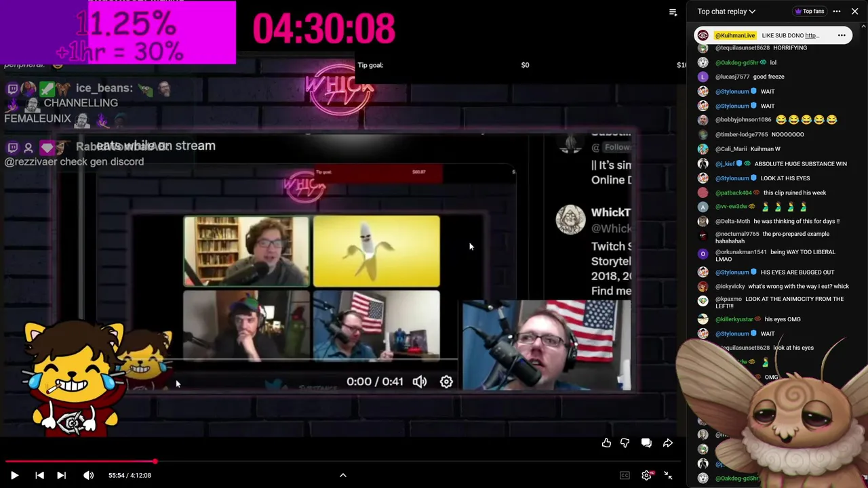This screenshot has width=868, height=488.
Task: Toggle closed captions
Action: point(625,475)
